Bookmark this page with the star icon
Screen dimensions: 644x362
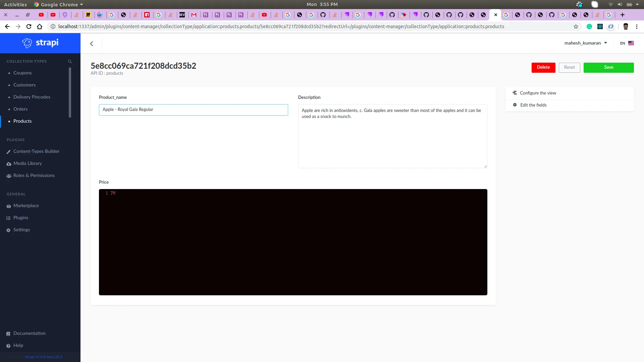click(x=576, y=26)
